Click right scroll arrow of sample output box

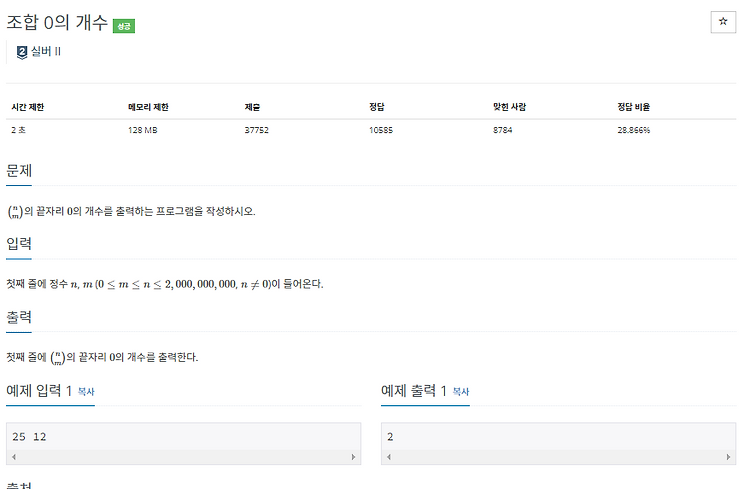(728, 457)
